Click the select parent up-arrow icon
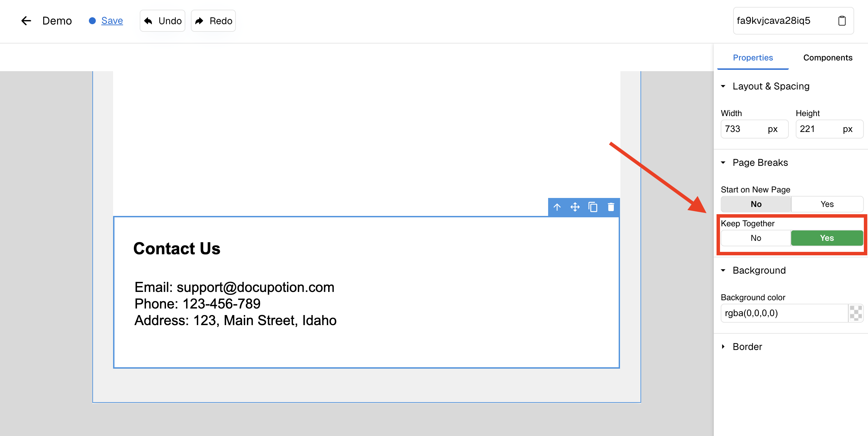This screenshot has width=868, height=436. click(557, 207)
